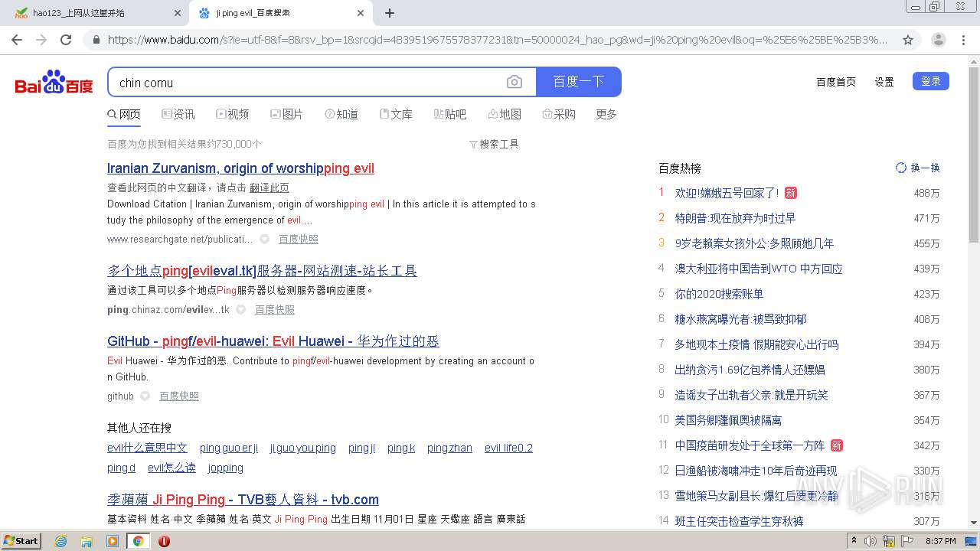Open 百度首页 link
This screenshot has width=980, height=551.
coord(836,82)
